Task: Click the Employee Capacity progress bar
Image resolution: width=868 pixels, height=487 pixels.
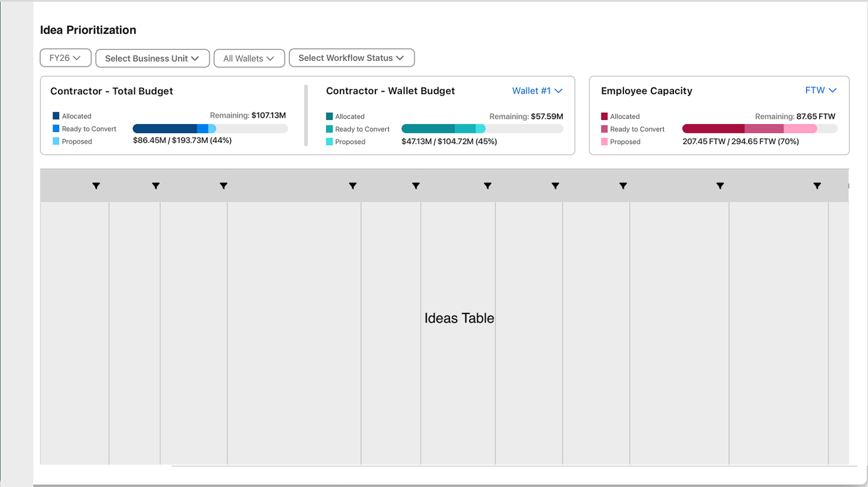Action: point(759,128)
